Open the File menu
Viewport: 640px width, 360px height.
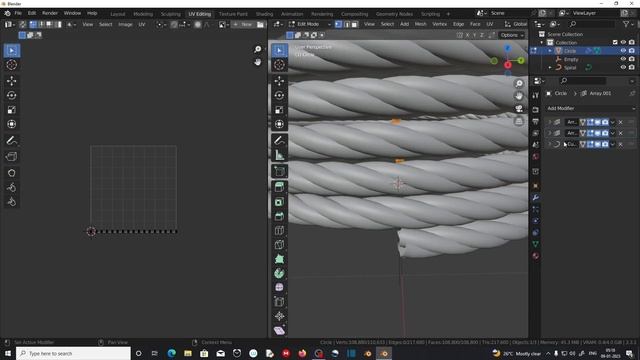pos(18,13)
